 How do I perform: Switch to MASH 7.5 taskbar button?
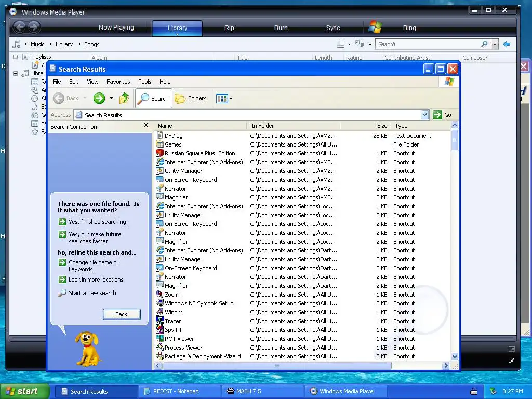(262, 391)
